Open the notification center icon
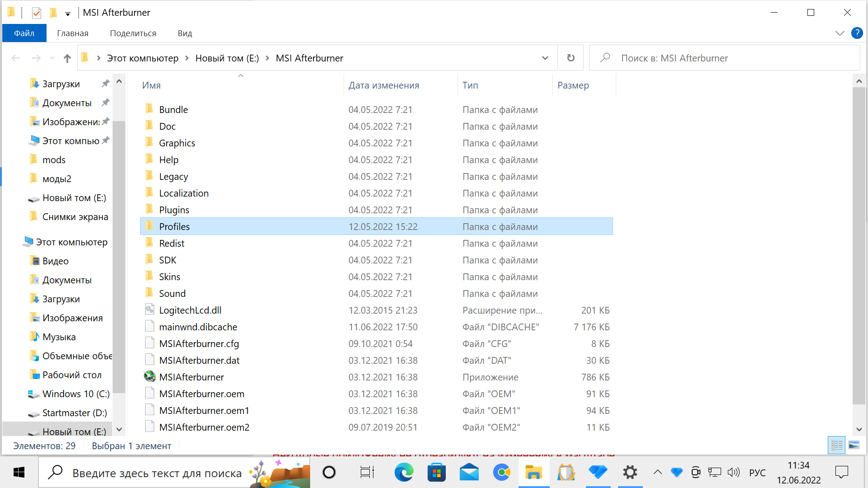This screenshot has width=868, height=488. point(842,473)
